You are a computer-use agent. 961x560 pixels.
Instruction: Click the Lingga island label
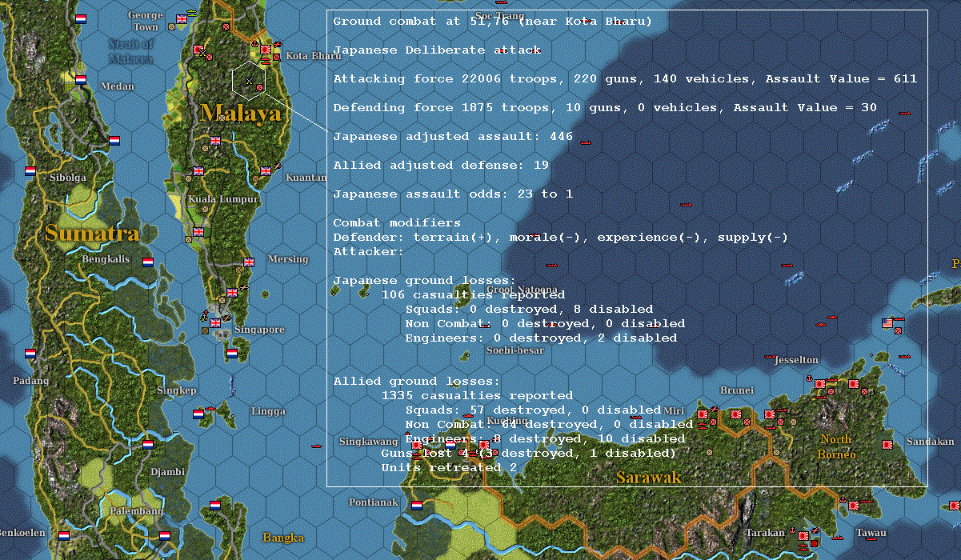(267, 411)
